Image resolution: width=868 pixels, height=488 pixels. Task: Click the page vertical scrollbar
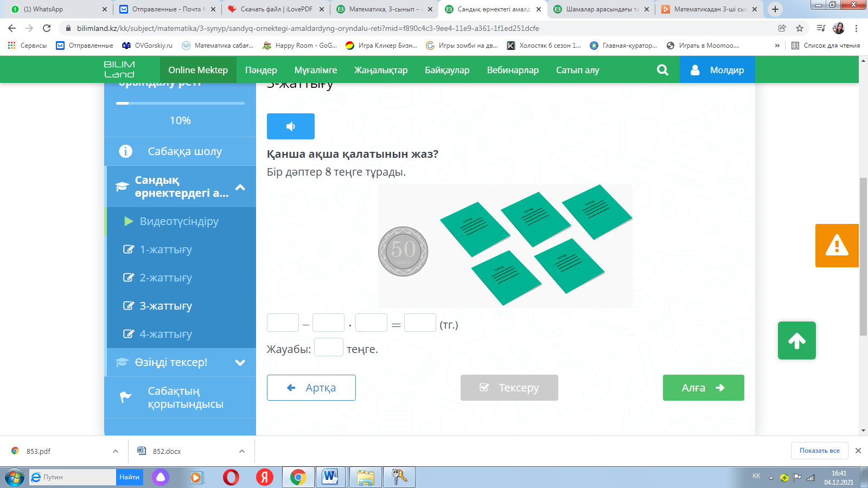tap(863, 256)
